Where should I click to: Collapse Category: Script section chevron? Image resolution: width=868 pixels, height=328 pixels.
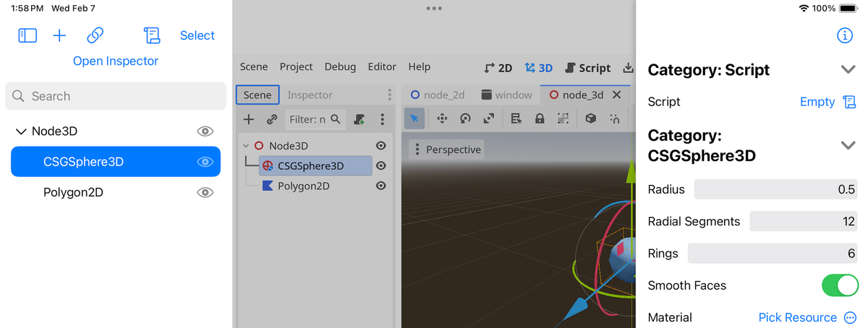click(848, 69)
